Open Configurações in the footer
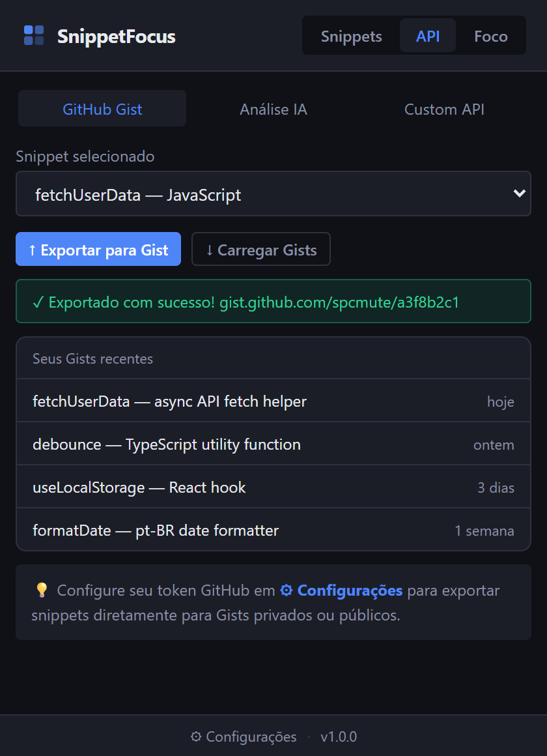 click(244, 736)
